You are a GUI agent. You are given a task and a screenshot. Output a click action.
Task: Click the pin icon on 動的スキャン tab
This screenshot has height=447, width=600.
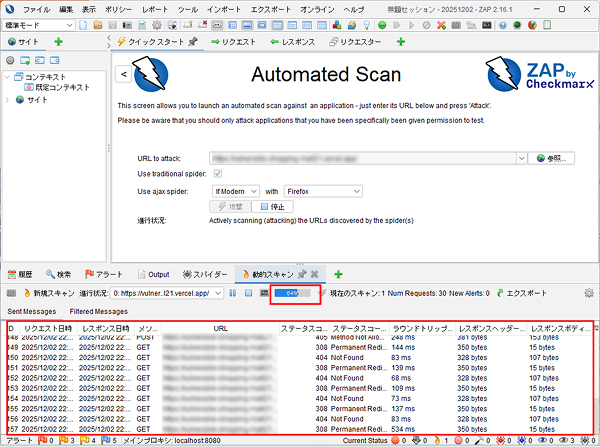(302, 274)
